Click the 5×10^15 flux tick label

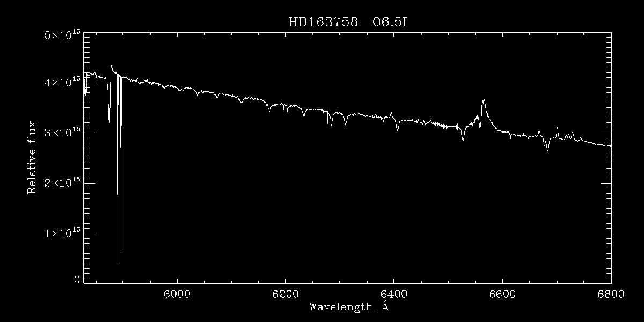pyautogui.click(x=62, y=34)
